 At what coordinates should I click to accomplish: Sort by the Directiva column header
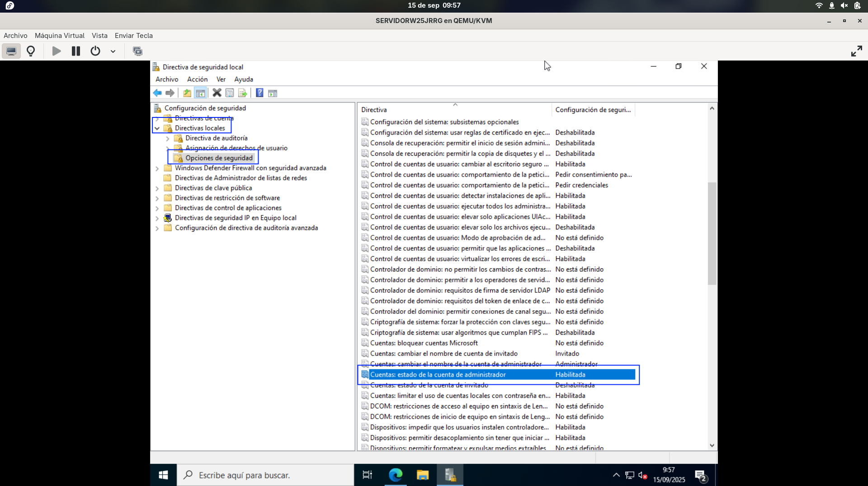pyautogui.click(x=455, y=109)
